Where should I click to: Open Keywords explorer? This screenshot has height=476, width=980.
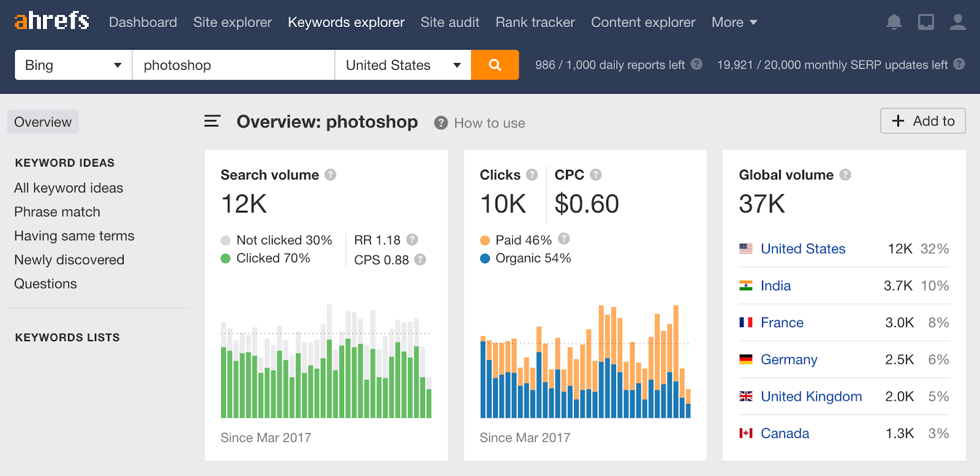[x=346, y=22]
